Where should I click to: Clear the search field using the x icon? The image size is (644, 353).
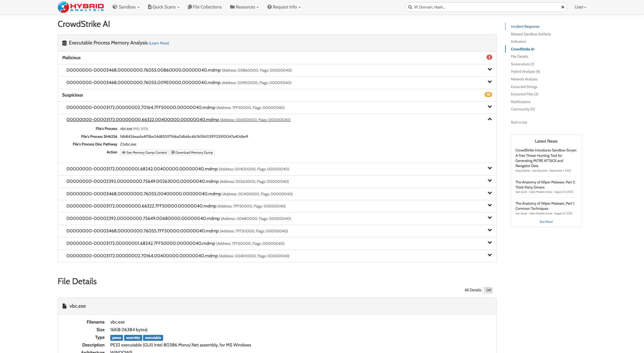pyautogui.click(x=562, y=7)
